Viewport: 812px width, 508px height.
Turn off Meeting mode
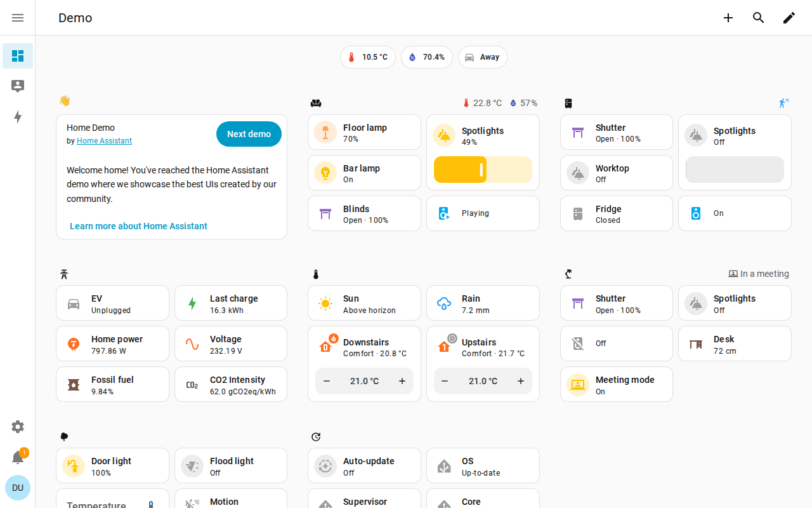[578, 384]
